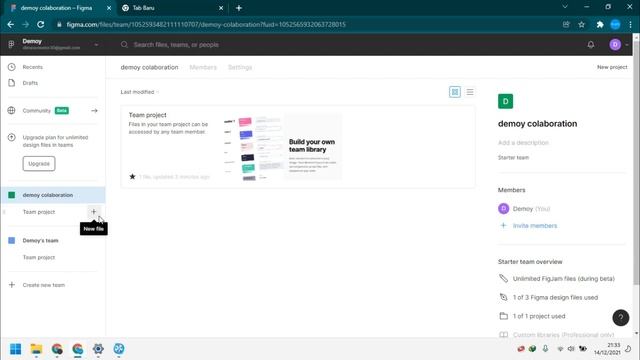Image resolution: width=640 pixels, height=360 pixels.
Task: Go back with browser back arrow
Action: (x=11, y=24)
